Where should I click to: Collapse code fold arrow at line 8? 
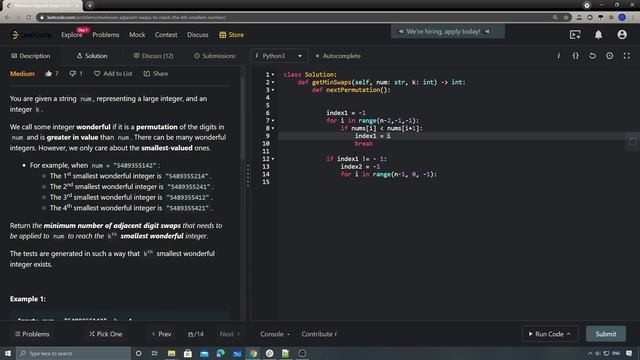click(273, 128)
